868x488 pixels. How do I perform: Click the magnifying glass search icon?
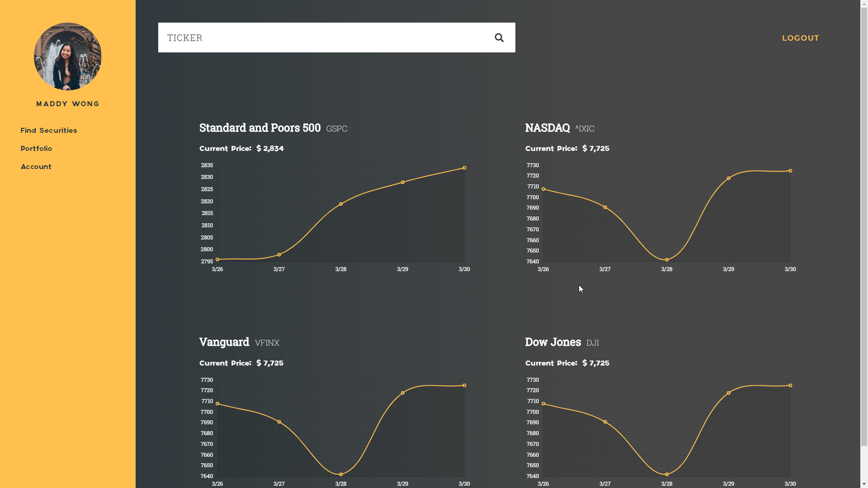click(x=499, y=38)
